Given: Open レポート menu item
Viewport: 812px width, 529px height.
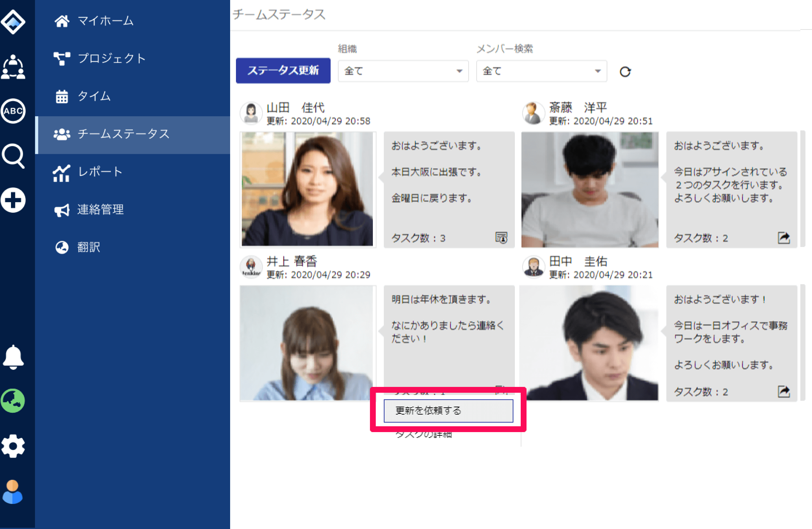Looking at the screenshot, I should point(133,172).
